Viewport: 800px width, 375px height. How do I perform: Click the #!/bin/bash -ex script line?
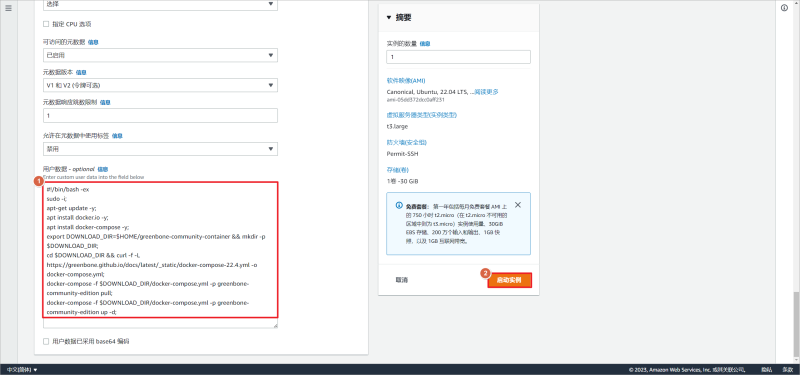point(68,189)
